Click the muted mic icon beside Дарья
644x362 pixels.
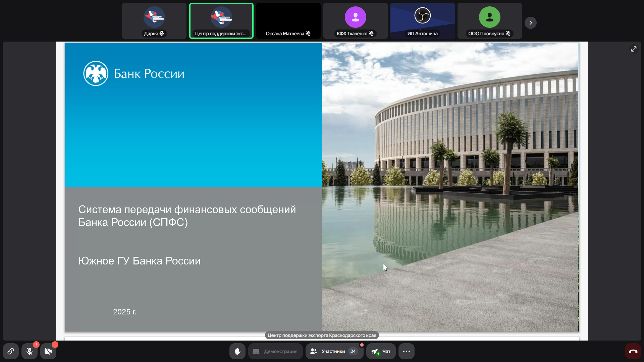pyautogui.click(x=162, y=34)
